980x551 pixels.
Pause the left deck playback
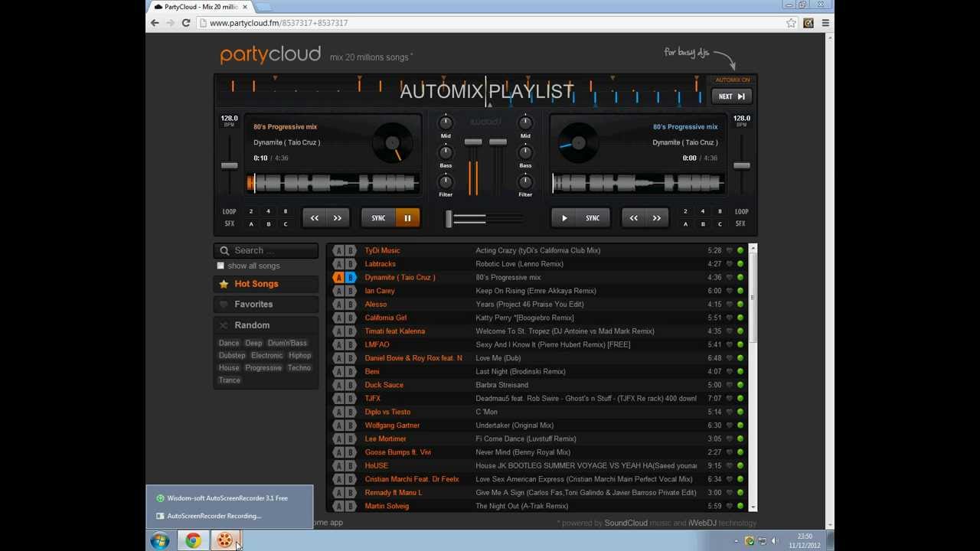(407, 218)
